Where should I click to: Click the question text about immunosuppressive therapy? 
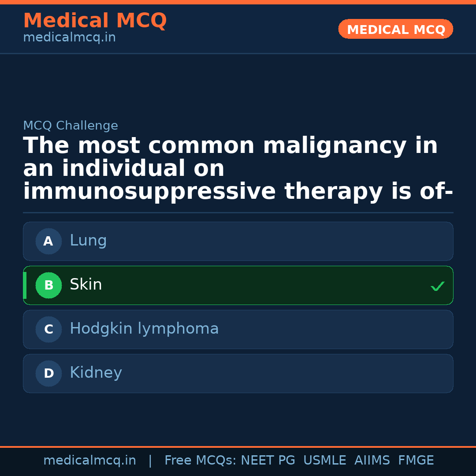pyautogui.click(x=238, y=169)
